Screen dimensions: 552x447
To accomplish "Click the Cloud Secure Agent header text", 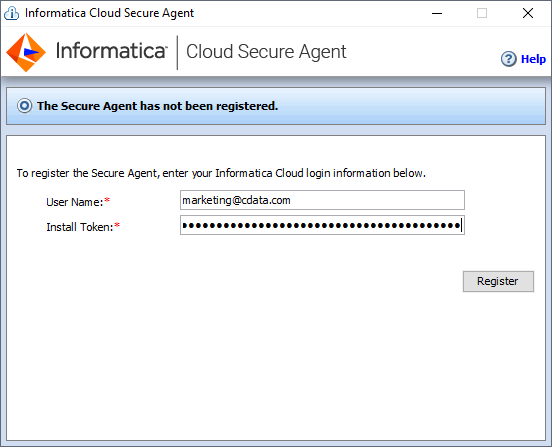I will [266, 52].
